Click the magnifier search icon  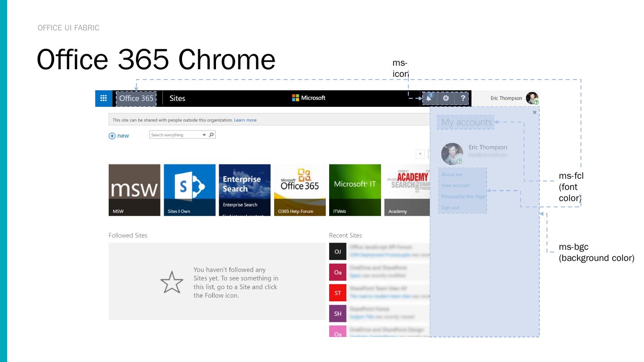click(x=212, y=135)
